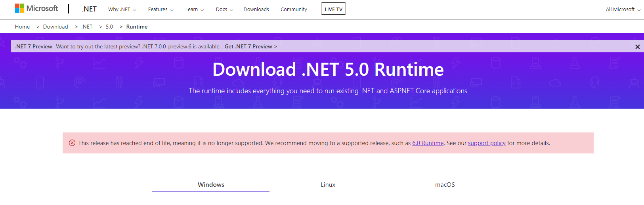Viewport: 644px width, 205px height.
Task: Open 5.0 breadcrumb link
Action: [x=109, y=27]
